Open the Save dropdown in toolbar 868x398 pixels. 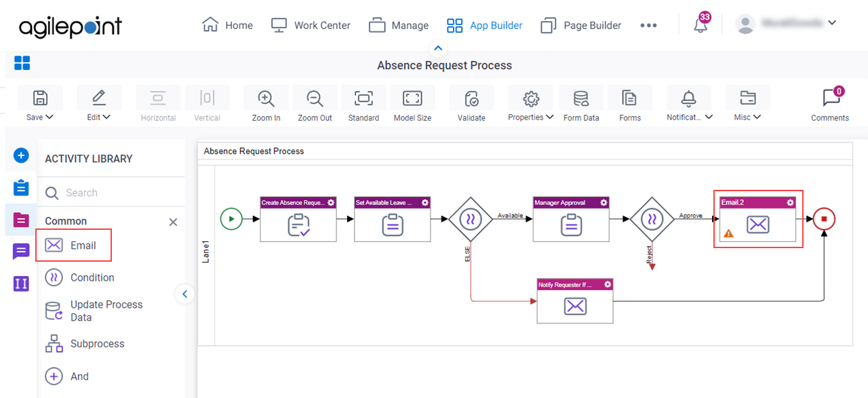40,104
